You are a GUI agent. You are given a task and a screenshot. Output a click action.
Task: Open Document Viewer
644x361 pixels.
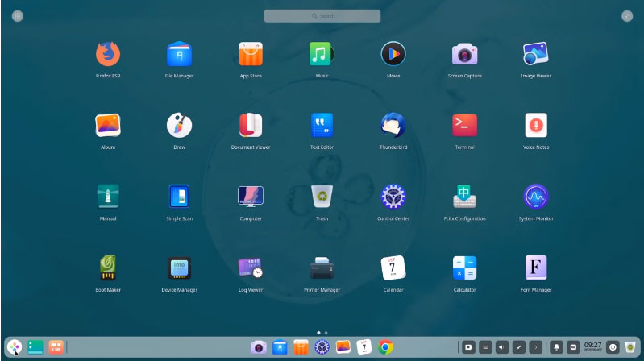click(251, 125)
